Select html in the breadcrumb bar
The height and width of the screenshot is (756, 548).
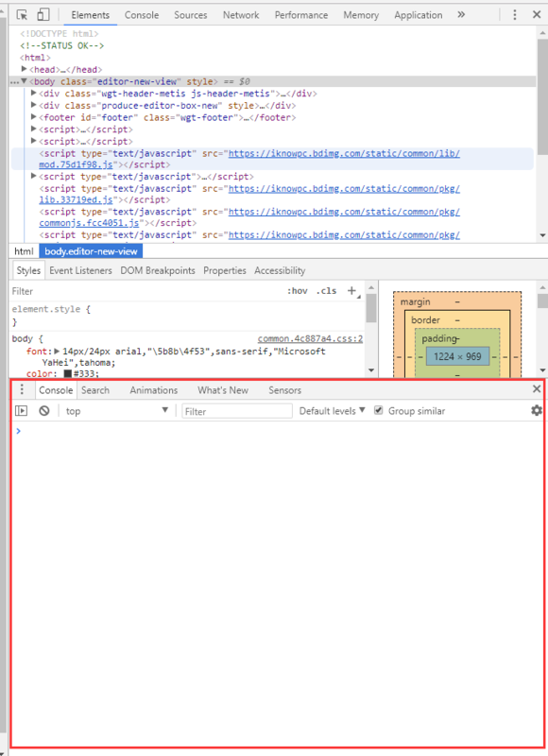tap(24, 251)
